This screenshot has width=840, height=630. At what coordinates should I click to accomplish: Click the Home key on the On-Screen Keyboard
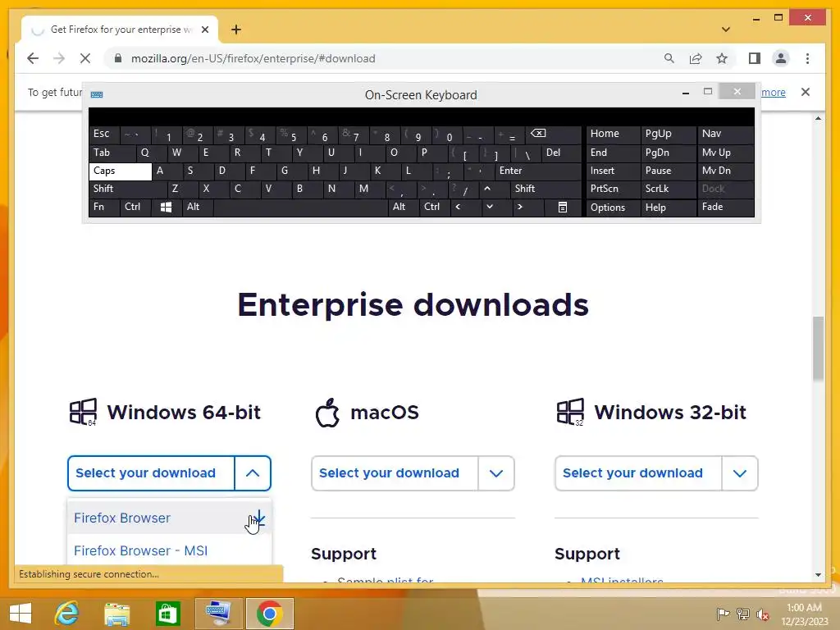pos(613,134)
